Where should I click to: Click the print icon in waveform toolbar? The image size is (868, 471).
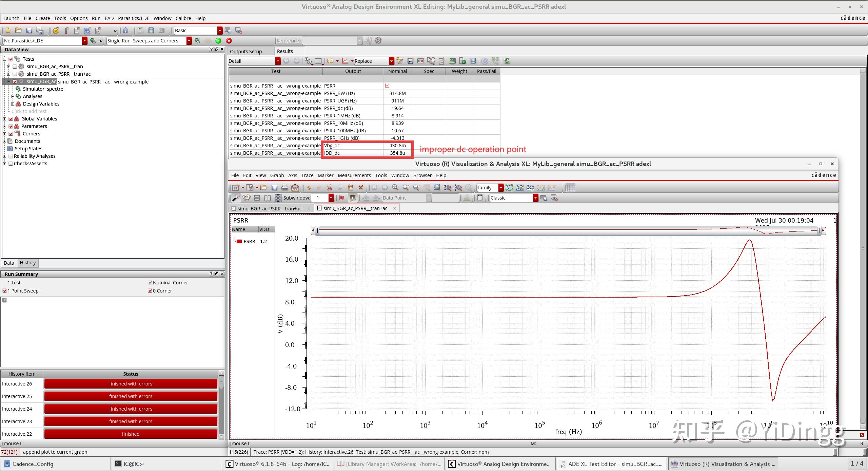(x=285, y=188)
